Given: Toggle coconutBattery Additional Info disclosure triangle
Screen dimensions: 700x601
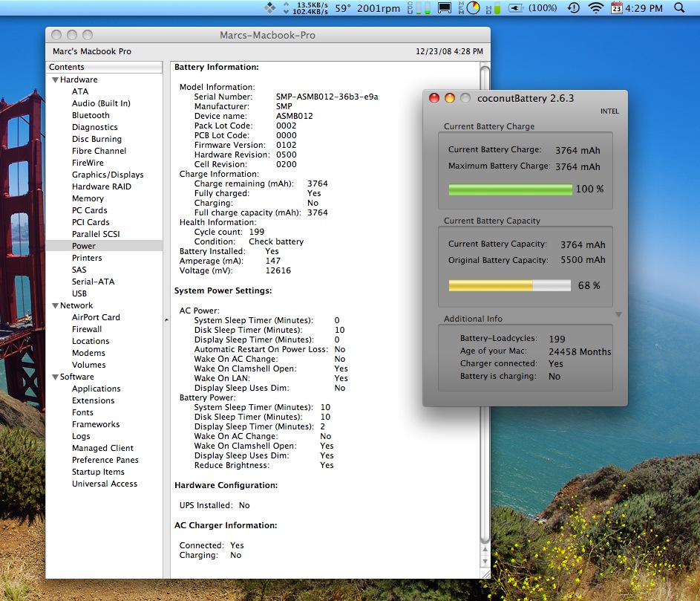Looking at the screenshot, I should pyautogui.click(x=618, y=314).
